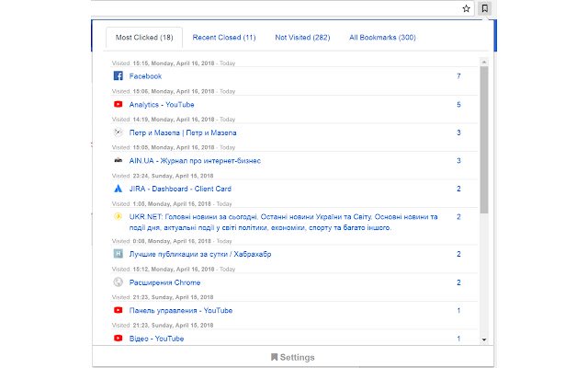Open the All Bookmarks (300) tab

click(x=382, y=38)
